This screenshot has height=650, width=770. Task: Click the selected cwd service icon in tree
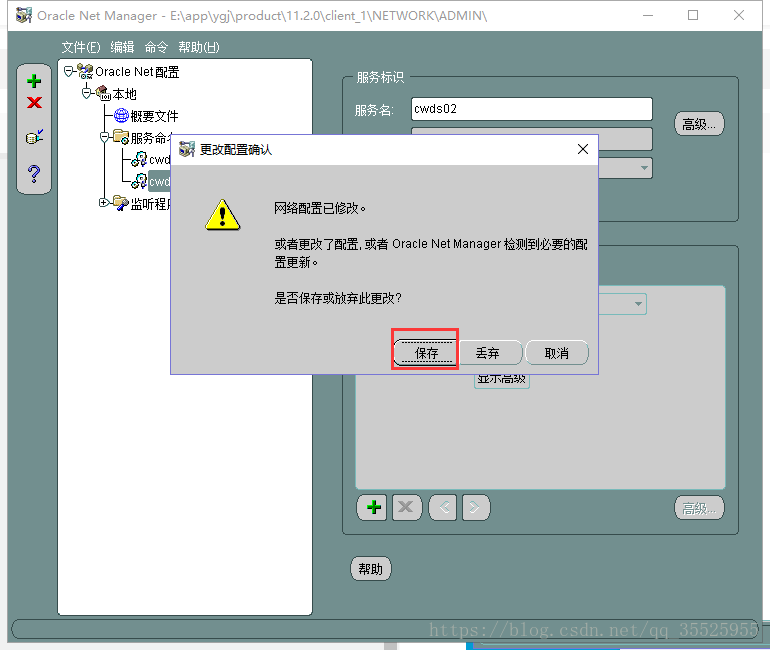[x=139, y=181]
